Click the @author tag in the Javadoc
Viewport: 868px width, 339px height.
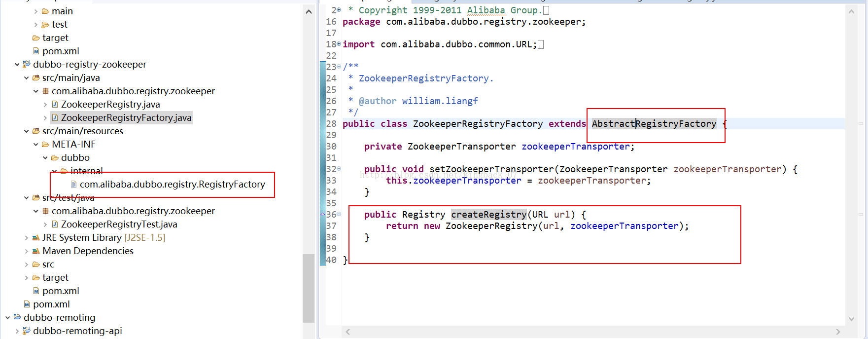[378, 101]
